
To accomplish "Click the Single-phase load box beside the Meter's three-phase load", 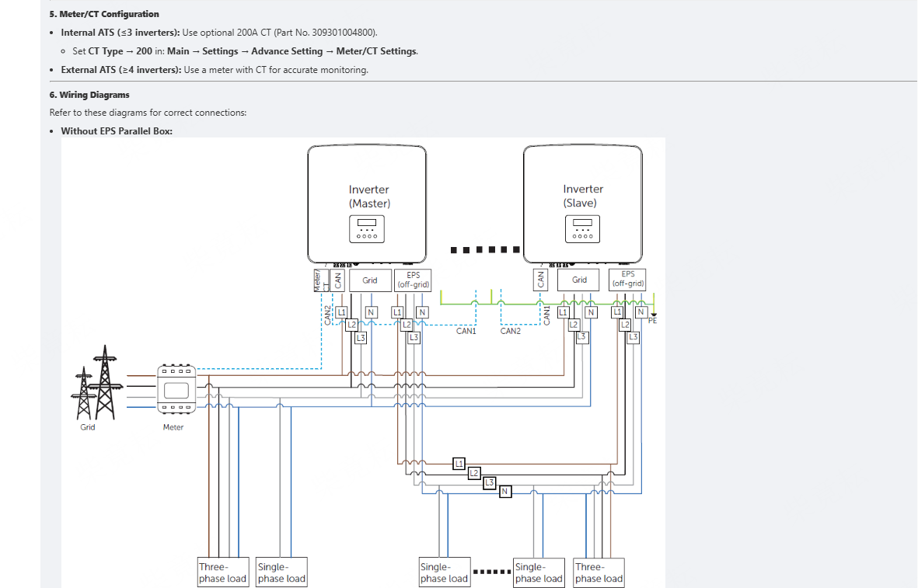I will pyautogui.click(x=281, y=572).
